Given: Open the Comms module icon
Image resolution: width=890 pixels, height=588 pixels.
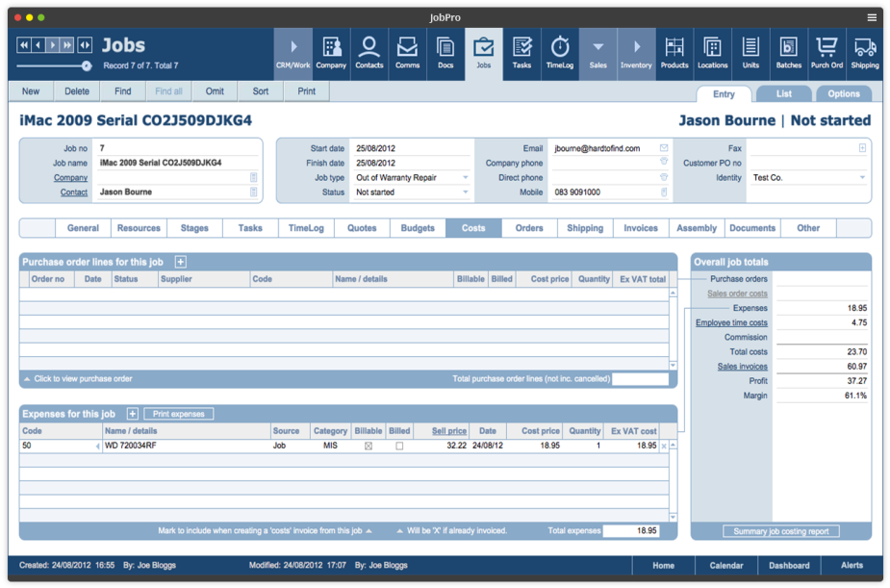Looking at the screenshot, I should (408, 53).
